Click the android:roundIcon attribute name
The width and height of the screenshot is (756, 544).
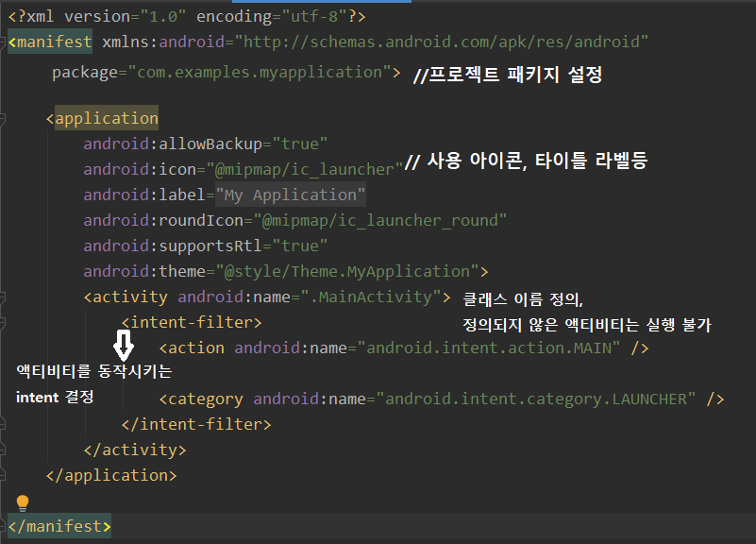[163, 220]
